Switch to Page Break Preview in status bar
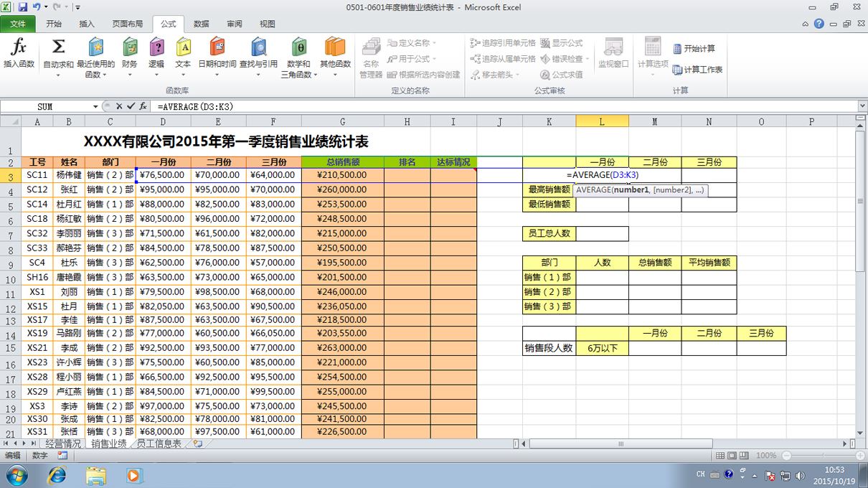 tap(745, 455)
